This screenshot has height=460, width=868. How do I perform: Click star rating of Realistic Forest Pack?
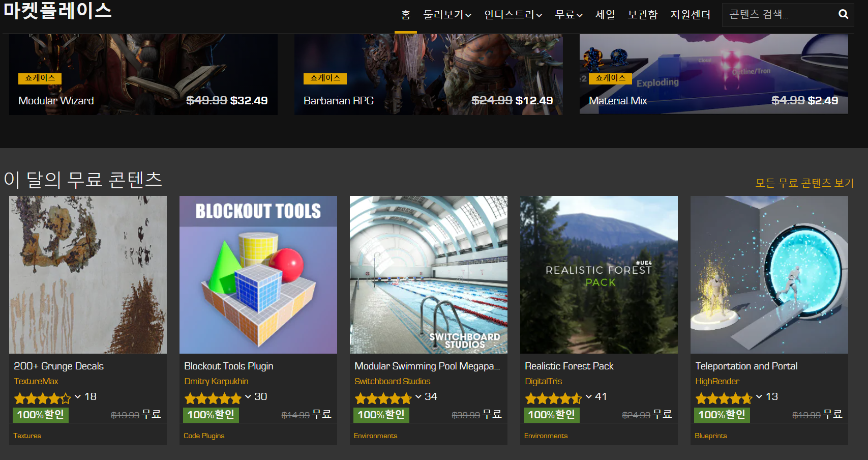(554, 398)
